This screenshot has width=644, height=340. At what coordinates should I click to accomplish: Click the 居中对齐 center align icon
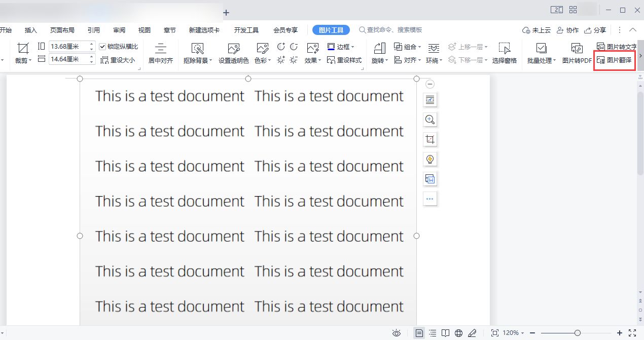pos(160,49)
